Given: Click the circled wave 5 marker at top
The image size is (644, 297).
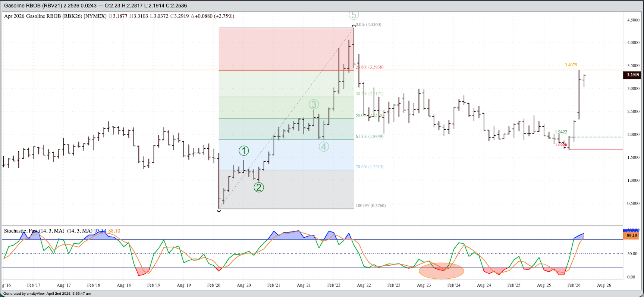Looking at the screenshot, I should click(x=354, y=15).
